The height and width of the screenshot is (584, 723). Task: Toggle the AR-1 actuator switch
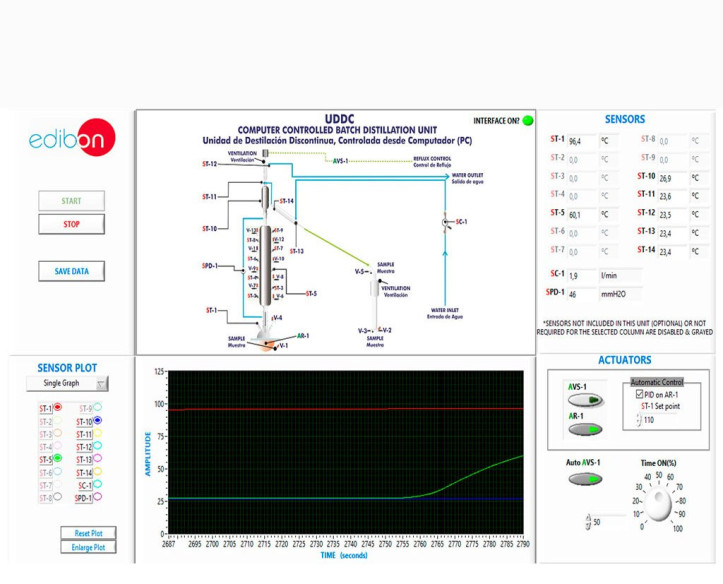(585, 430)
